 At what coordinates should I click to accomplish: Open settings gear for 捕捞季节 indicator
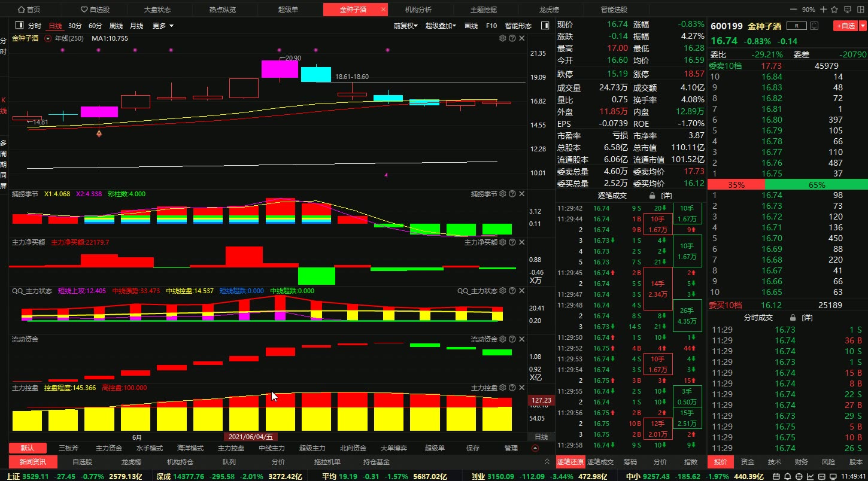click(x=503, y=194)
